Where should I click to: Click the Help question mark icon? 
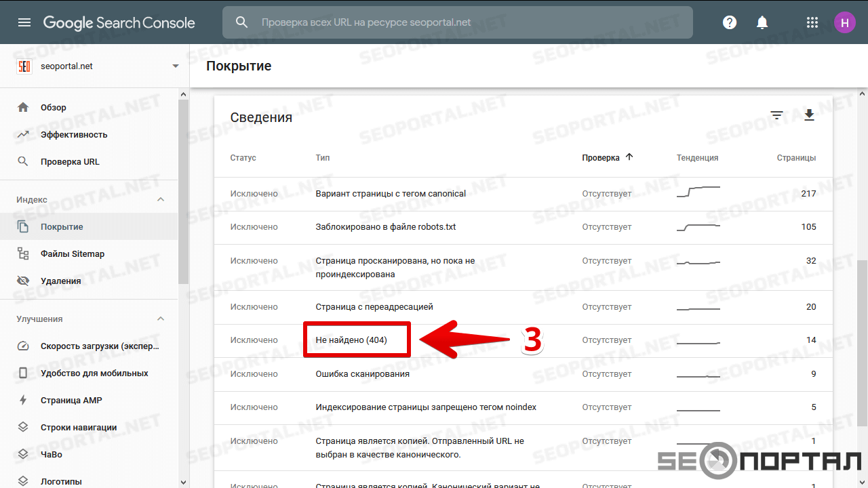click(730, 22)
